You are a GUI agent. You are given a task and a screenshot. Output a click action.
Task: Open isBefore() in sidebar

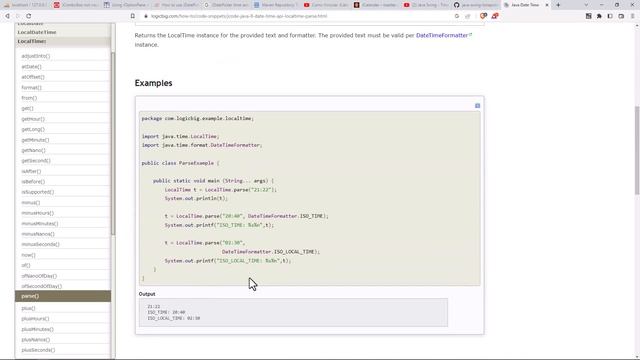[x=33, y=181]
